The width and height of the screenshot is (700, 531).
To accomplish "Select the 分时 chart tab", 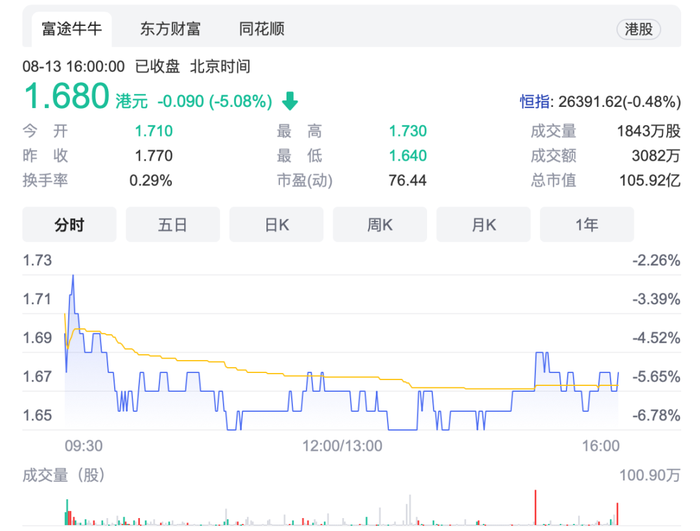I will coord(69,225).
